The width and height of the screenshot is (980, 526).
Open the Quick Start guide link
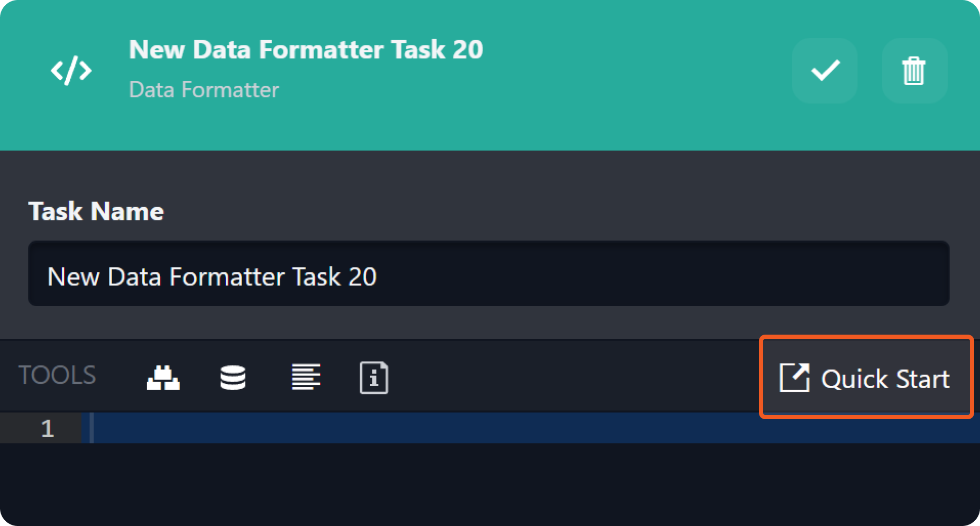click(885, 379)
